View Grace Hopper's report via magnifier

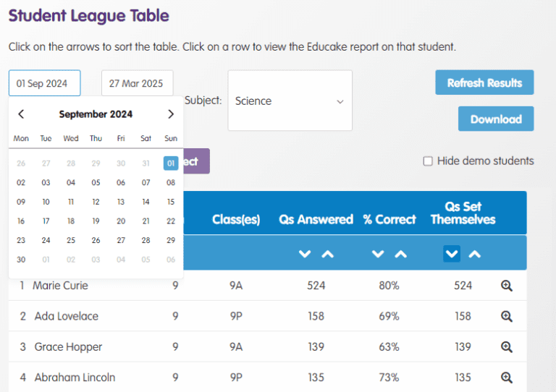[507, 347]
